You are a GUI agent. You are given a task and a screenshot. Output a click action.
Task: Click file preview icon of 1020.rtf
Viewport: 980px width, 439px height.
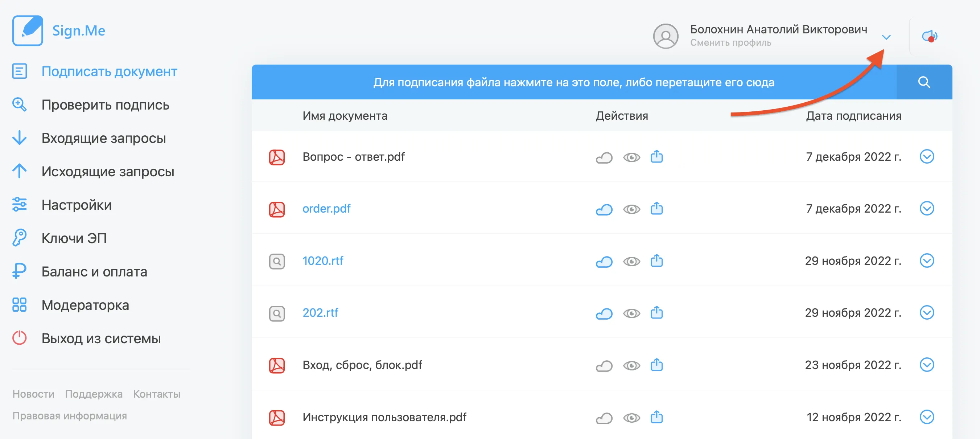[x=277, y=261]
